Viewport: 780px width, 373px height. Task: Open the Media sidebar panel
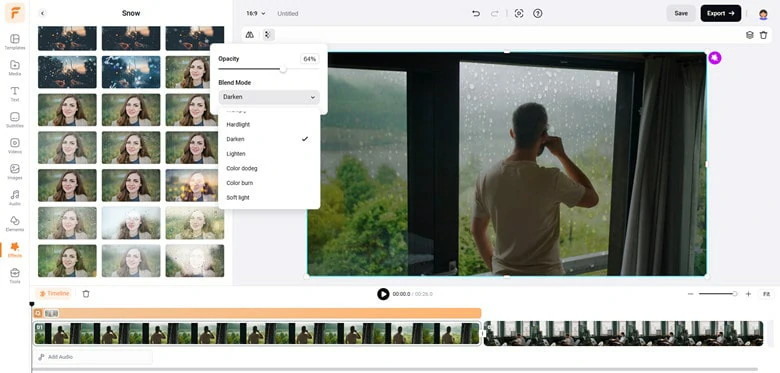point(14,68)
